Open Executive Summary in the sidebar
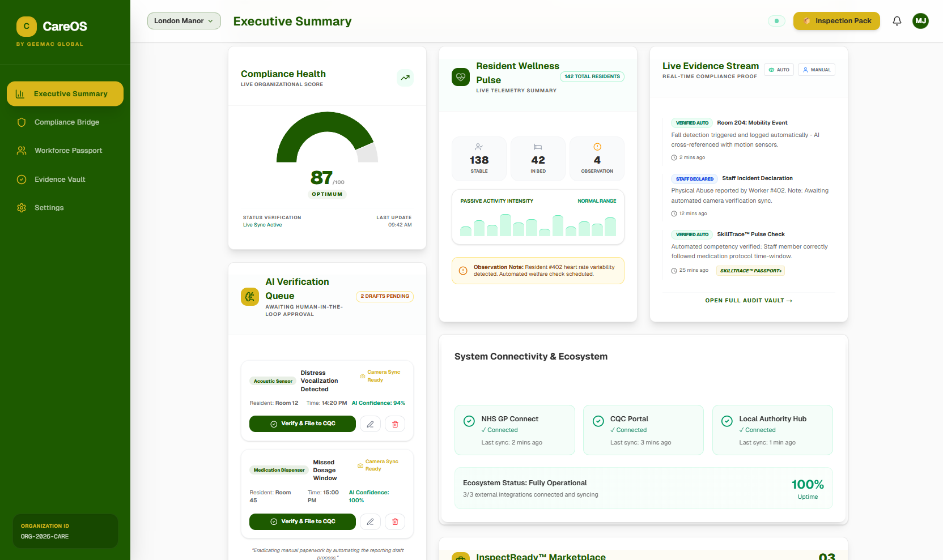943x560 pixels. [x=65, y=94]
